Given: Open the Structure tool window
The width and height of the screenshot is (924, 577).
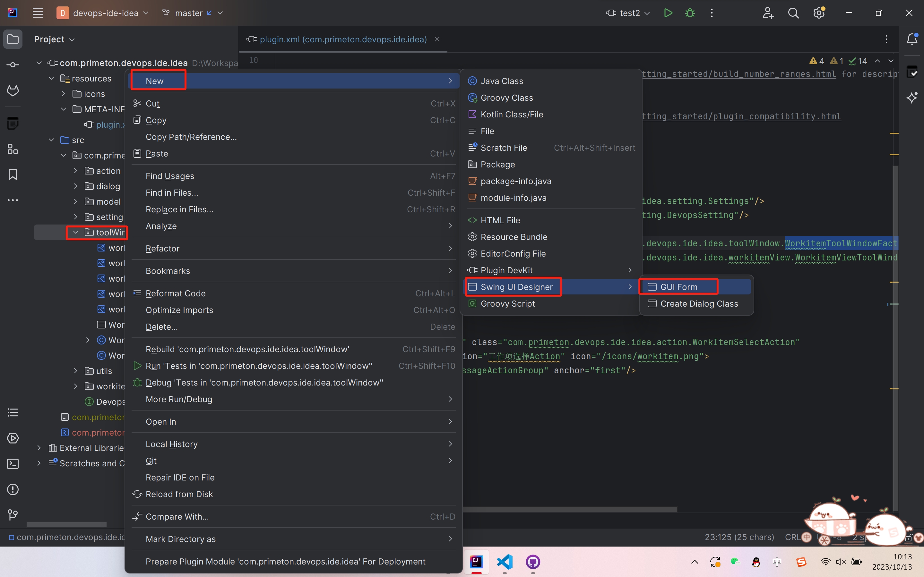Looking at the screenshot, I should coord(13,149).
